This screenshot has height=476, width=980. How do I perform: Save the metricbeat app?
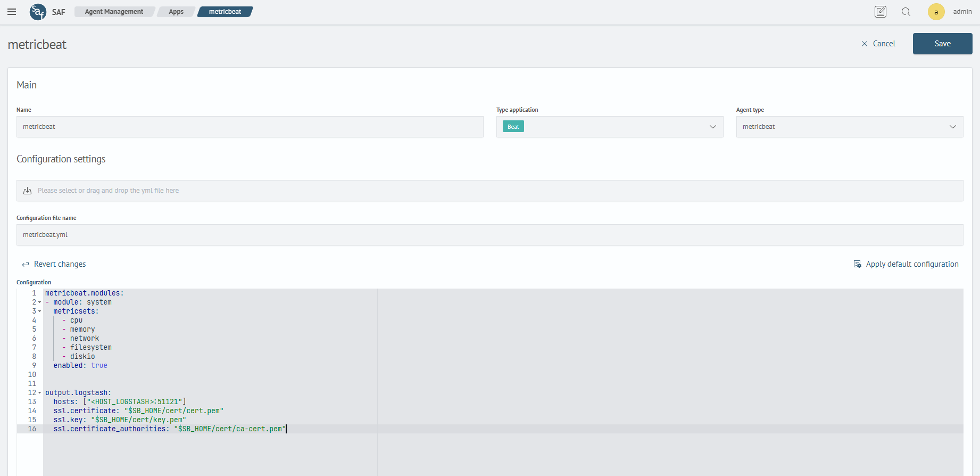tap(943, 44)
